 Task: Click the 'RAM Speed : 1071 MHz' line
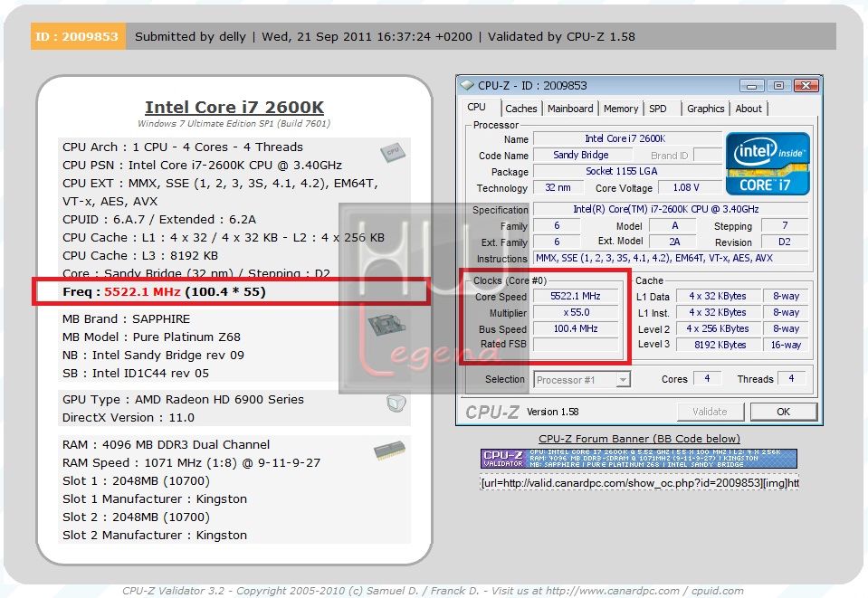[192, 462]
